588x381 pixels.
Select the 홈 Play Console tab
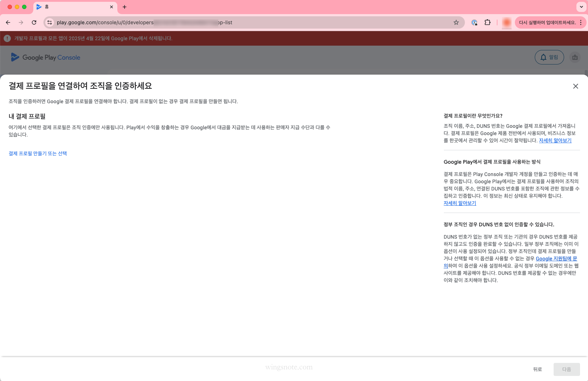[75, 7]
